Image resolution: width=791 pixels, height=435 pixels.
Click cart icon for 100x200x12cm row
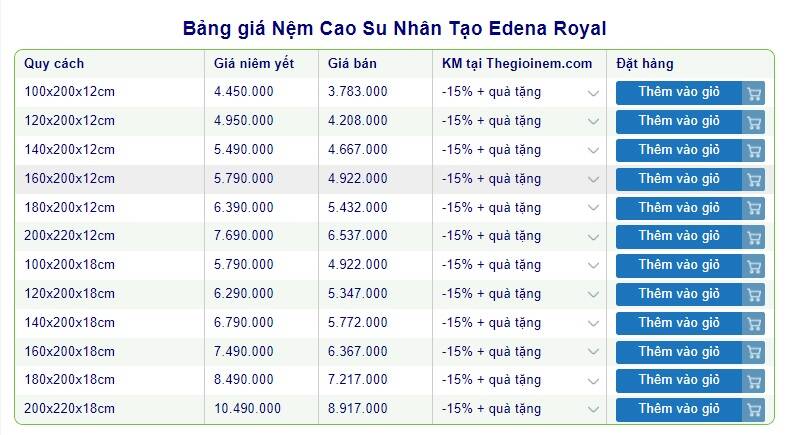tap(754, 93)
